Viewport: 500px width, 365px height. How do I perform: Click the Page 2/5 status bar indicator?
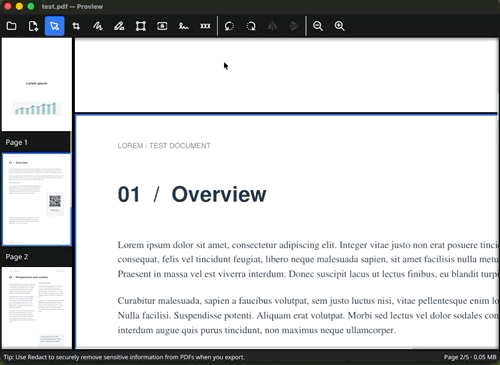click(470, 357)
